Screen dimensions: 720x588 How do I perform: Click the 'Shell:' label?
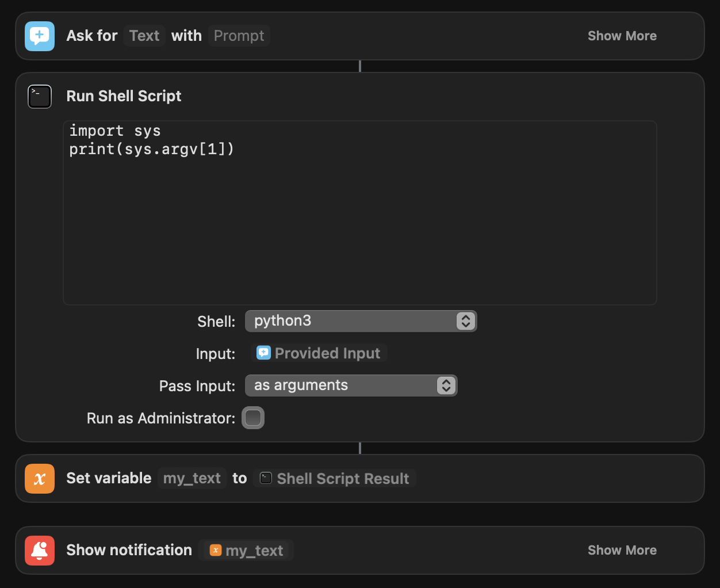pyautogui.click(x=216, y=321)
